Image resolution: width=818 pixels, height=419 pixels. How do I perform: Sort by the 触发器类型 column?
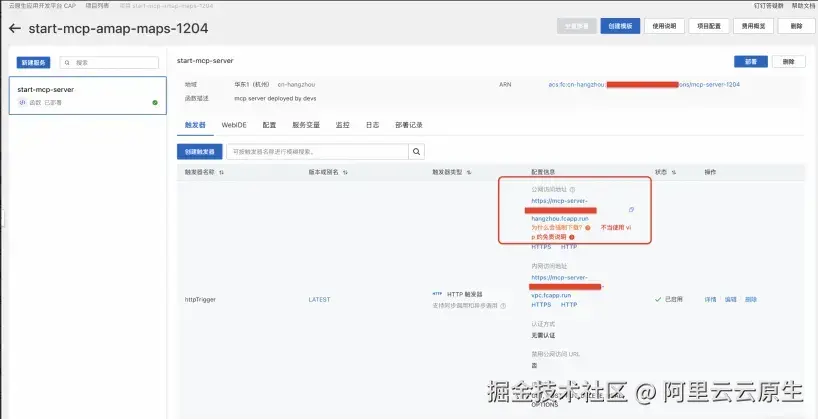pyautogui.click(x=469, y=172)
